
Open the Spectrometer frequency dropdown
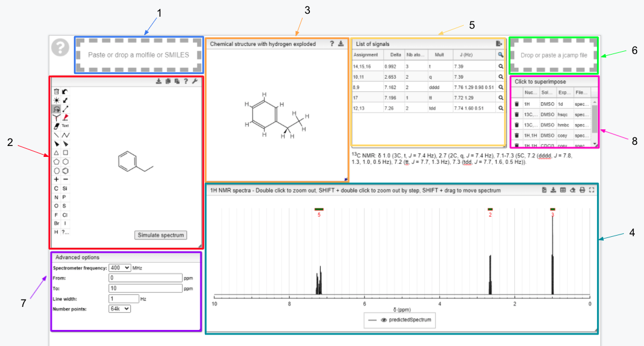coord(119,268)
